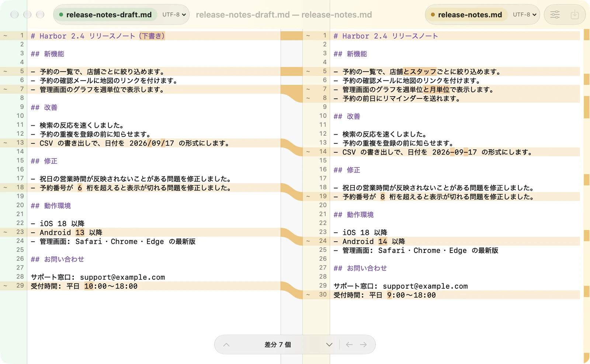Click the save-merge download icon
Image resolution: width=590 pixels, height=364 pixels.
pyautogui.click(x=575, y=15)
